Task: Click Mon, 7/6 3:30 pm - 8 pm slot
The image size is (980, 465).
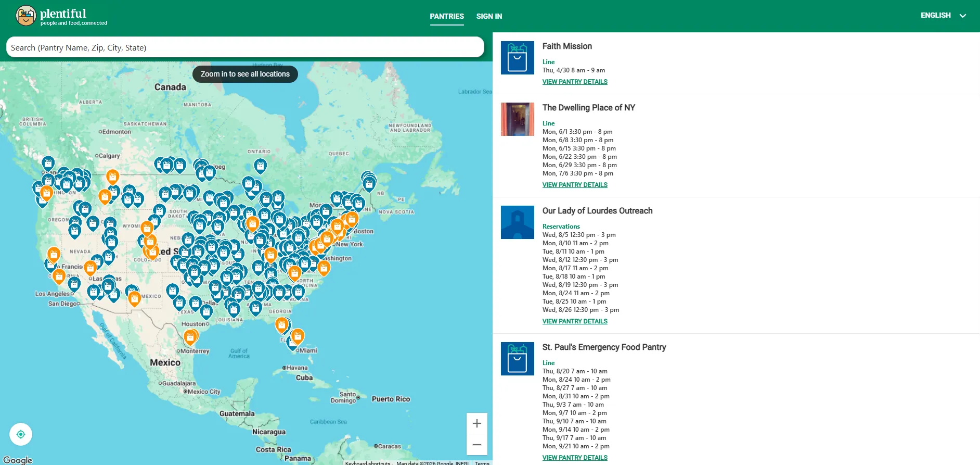Action: point(578,173)
